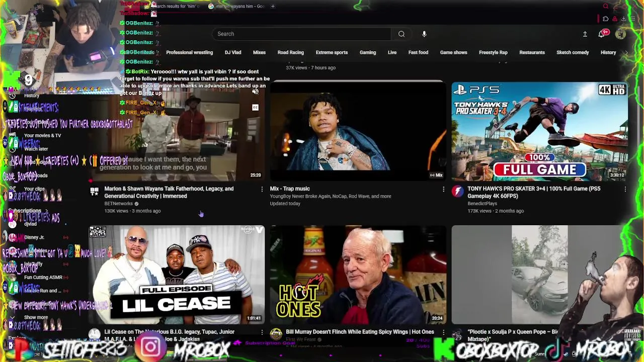Unmute the Marlon & Shawn Wayans video preview
This screenshot has height=362, width=644.
255,92
